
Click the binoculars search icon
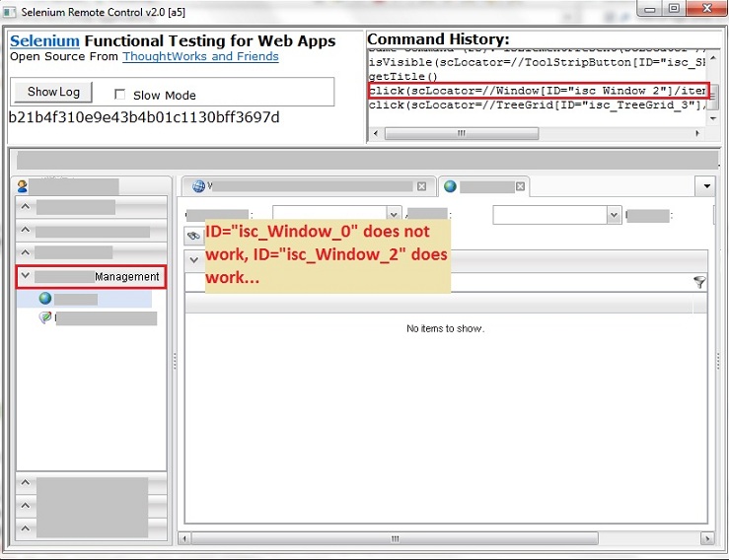coord(194,237)
